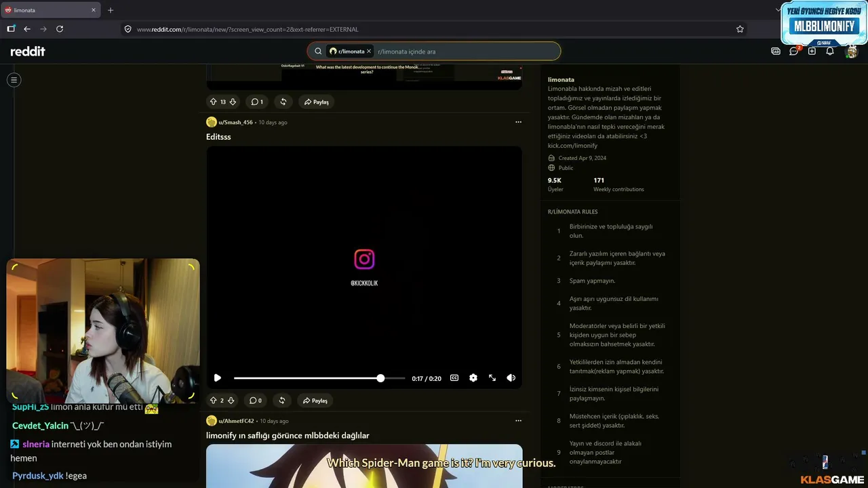Bookmark this page with the star icon
The image size is (868, 488).
pyautogui.click(x=740, y=29)
